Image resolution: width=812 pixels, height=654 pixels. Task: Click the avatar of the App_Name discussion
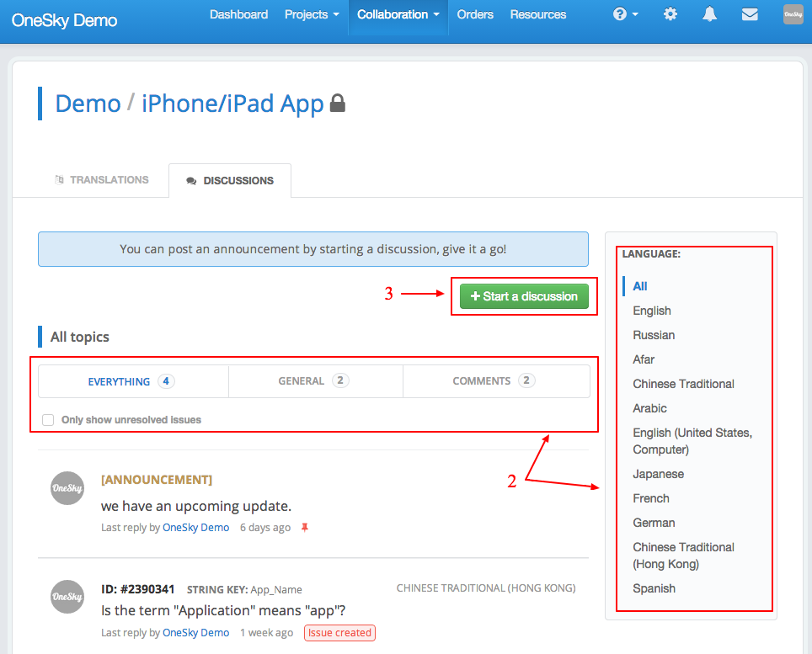pos(67,597)
